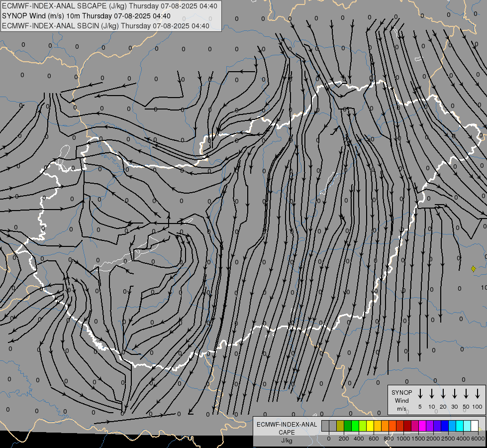Pick the bright cyan CAPE legend swatch
Image resolution: width=487 pixels, height=448 pixels.
tap(460, 426)
